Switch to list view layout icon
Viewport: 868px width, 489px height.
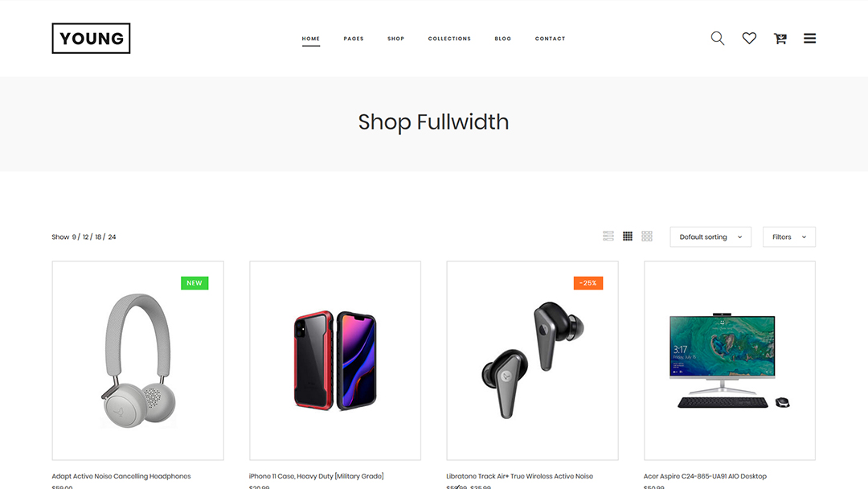(608, 236)
